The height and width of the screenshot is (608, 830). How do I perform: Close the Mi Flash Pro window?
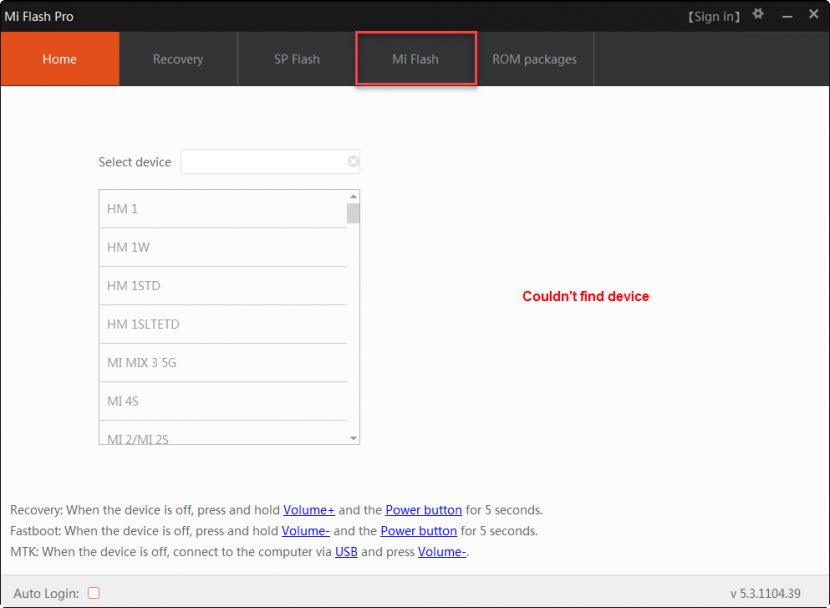pyautogui.click(x=812, y=16)
